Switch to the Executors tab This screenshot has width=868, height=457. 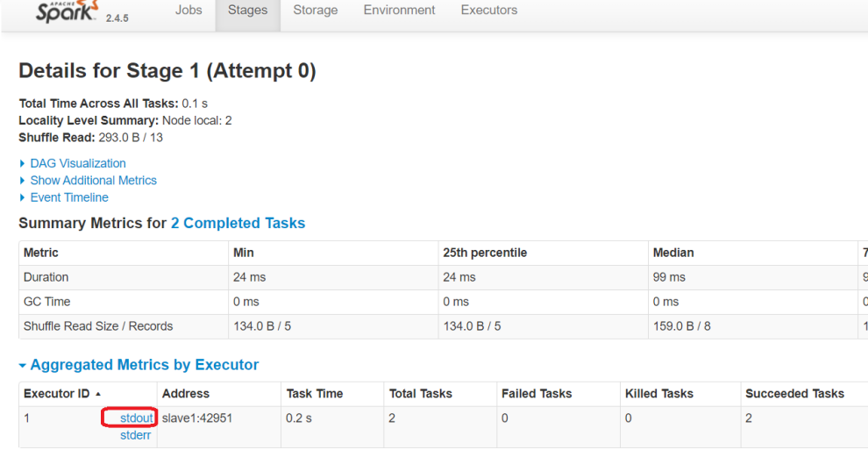pyautogui.click(x=489, y=11)
